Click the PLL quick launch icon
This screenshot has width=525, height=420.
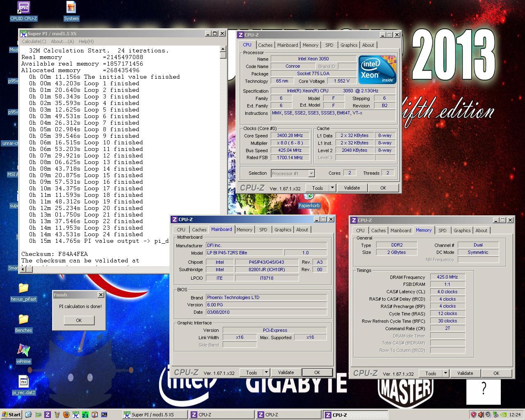[x=104, y=415]
